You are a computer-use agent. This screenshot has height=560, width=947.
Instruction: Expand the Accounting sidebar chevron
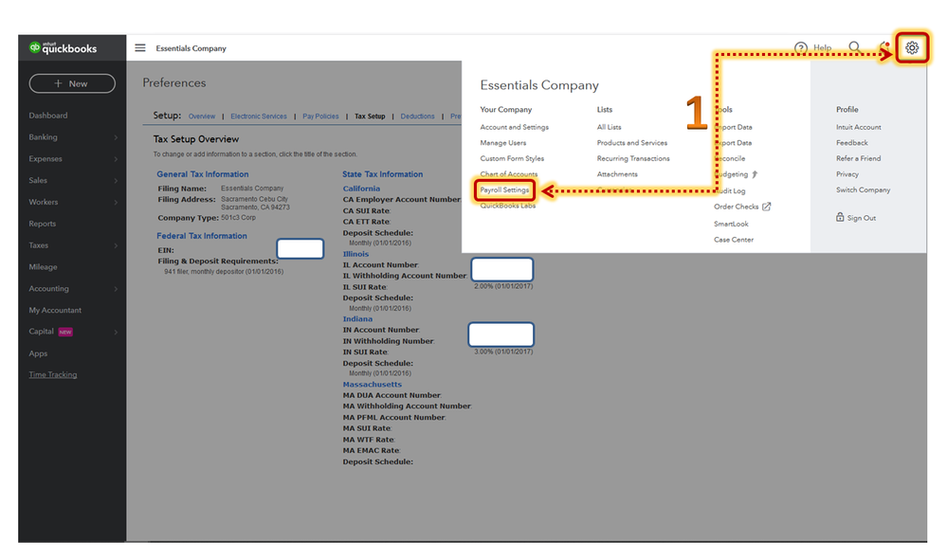click(116, 289)
